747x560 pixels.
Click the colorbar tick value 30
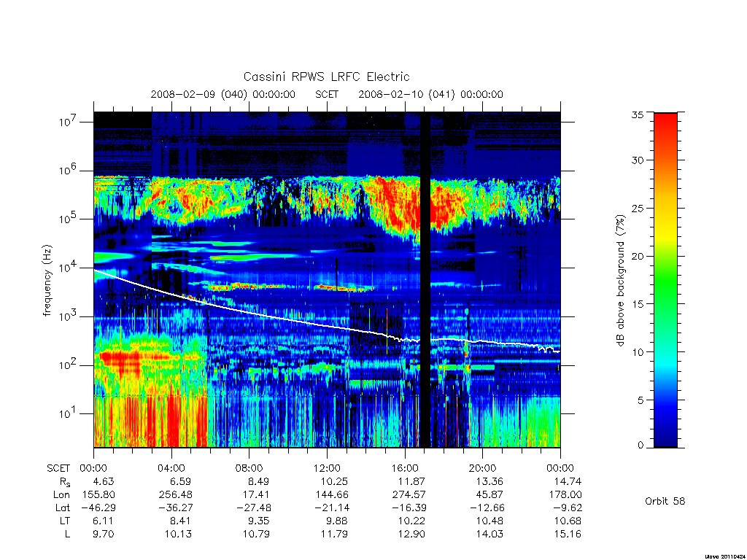(637, 160)
